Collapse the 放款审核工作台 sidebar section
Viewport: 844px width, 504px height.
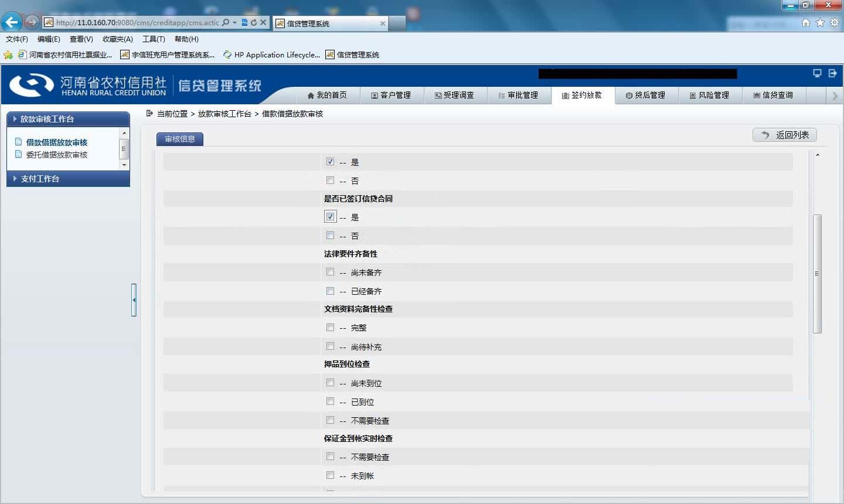coord(68,119)
